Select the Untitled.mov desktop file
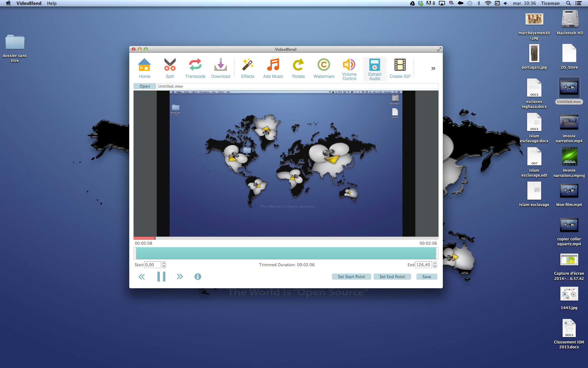 [x=569, y=91]
